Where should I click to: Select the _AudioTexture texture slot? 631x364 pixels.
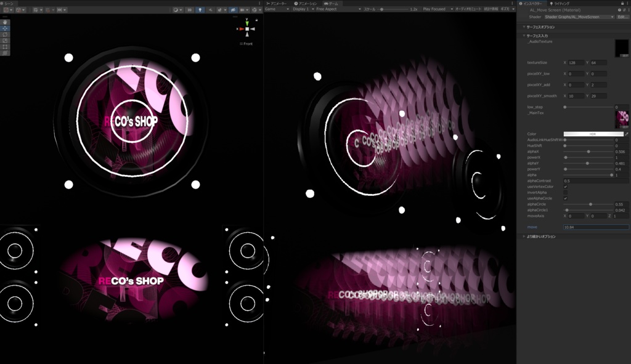pyautogui.click(x=622, y=48)
